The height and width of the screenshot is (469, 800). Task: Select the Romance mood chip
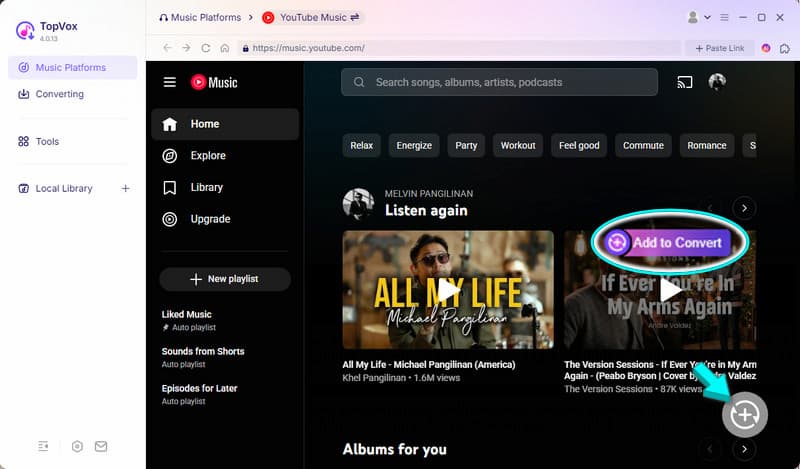point(707,145)
